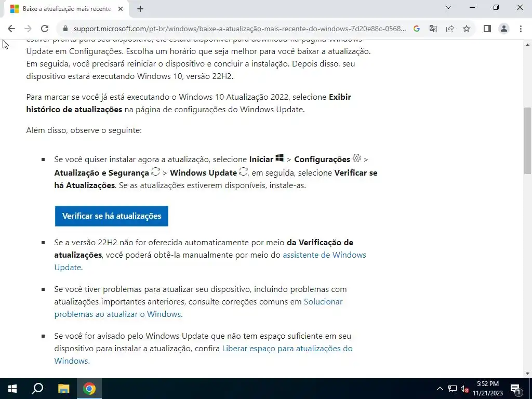Click the scrollbar down arrow
532x399 pixels.
point(527,374)
